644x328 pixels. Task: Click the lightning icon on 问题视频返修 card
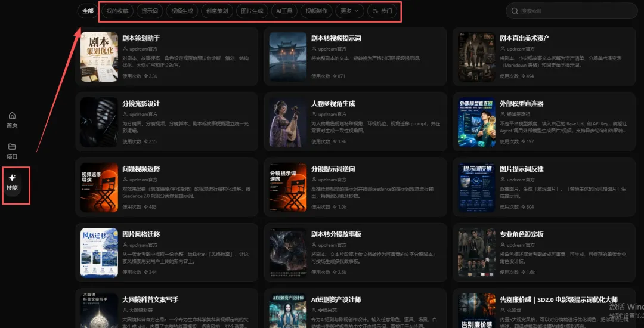point(146,207)
